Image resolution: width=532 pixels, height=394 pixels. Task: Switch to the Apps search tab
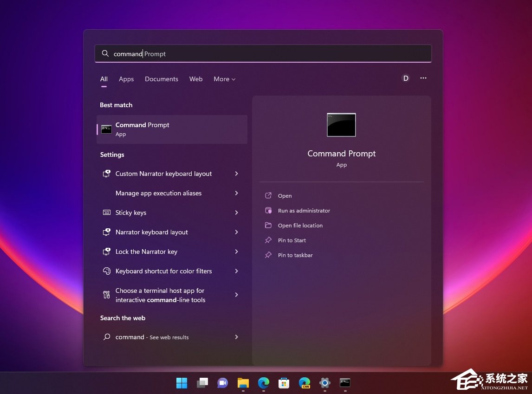pos(126,79)
